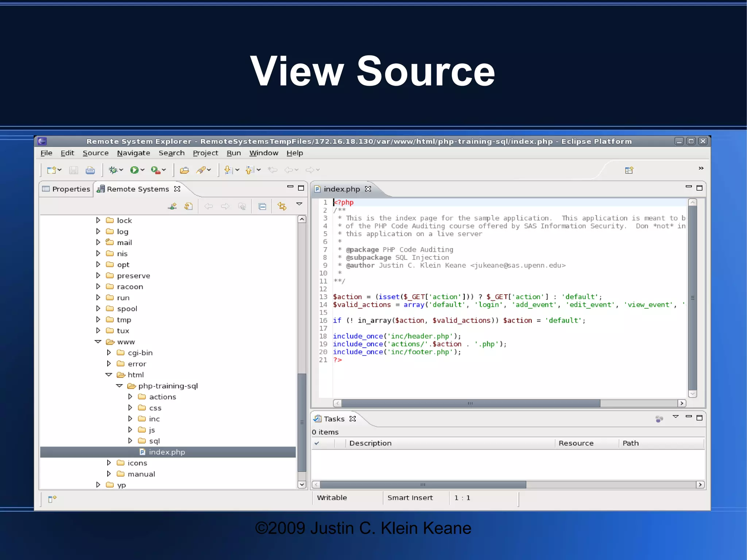
Task: Click the Collapse All icon in Remote Systems
Action: point(262,206)
